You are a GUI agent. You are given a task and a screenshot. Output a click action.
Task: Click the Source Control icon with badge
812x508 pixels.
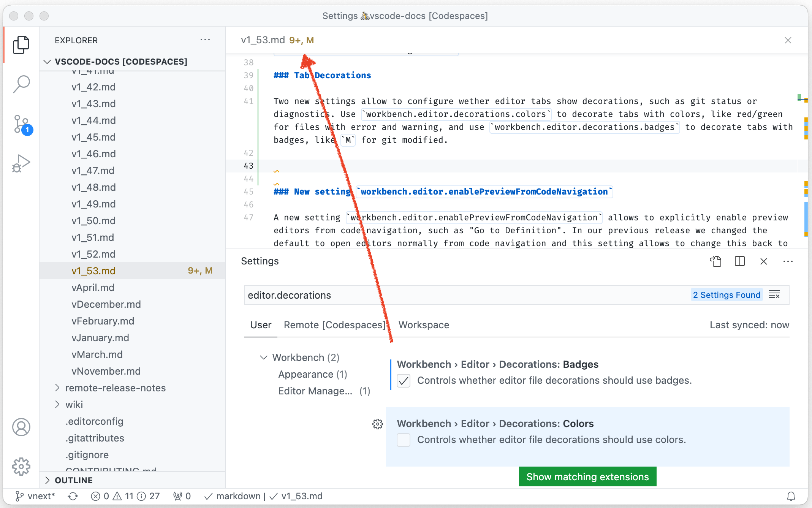coord(21,125)
